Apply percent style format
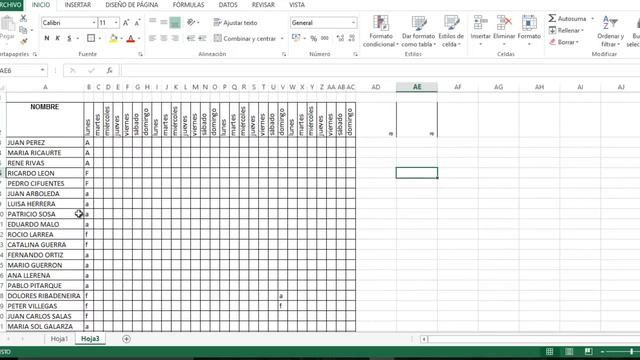Image resolution: width=640 pixels, height=360 pixels. [x=313, y=38]
